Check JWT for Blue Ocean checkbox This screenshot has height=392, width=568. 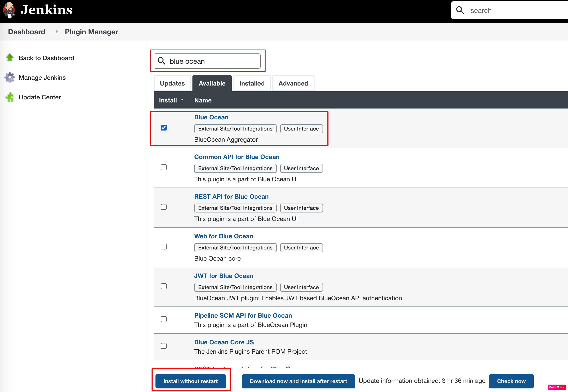click(x=164, y=286)
